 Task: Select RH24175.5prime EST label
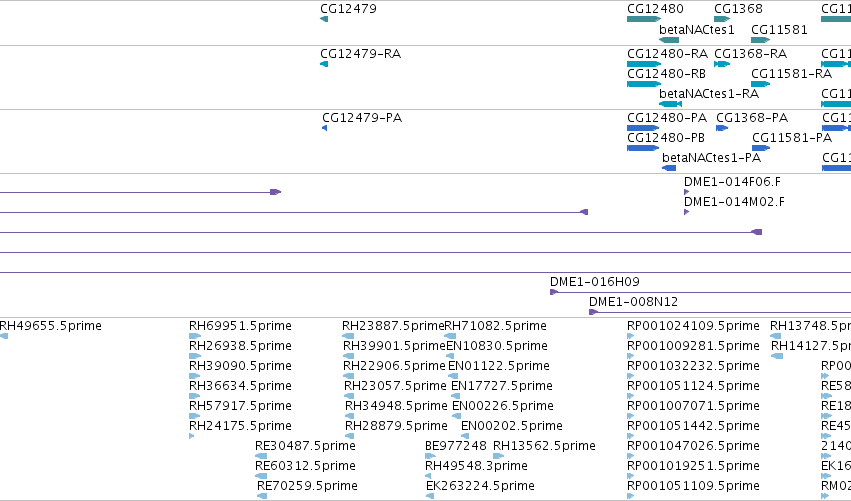click(x=240, y=426)
